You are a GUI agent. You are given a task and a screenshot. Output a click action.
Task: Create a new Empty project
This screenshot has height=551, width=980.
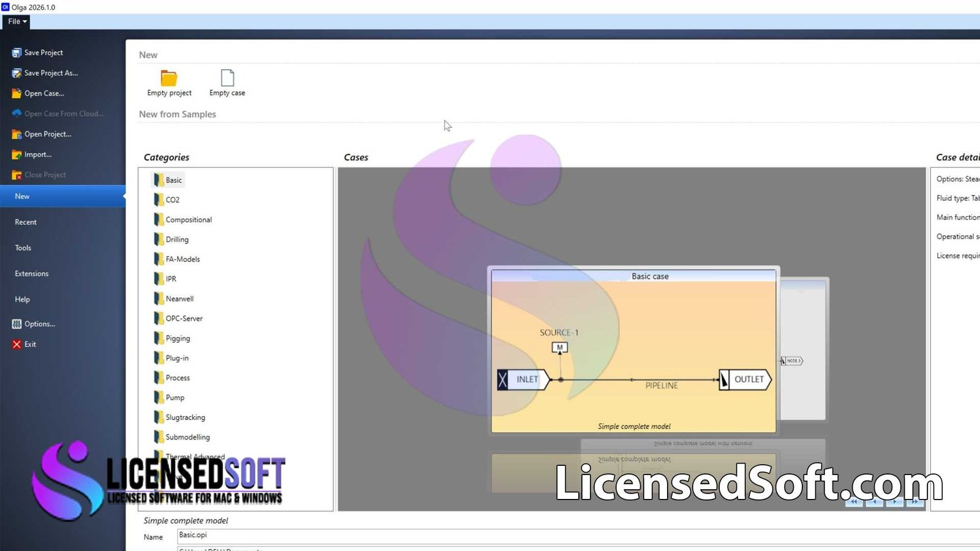(168, 83)
